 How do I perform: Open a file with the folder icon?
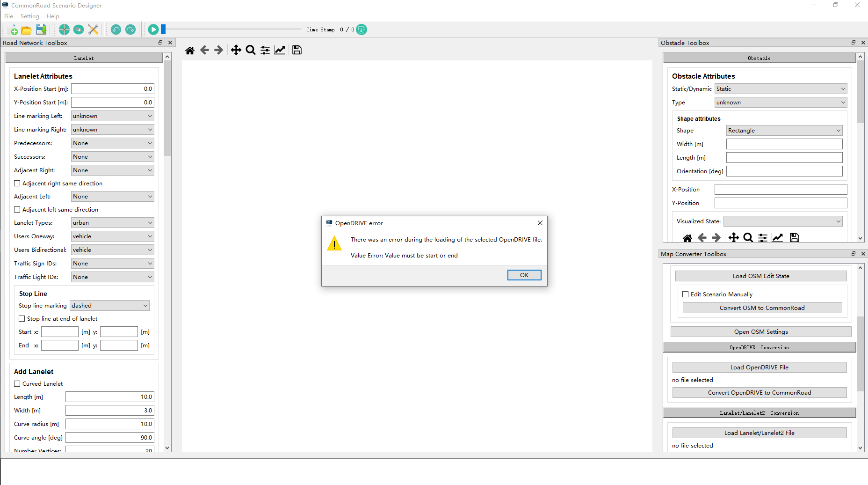(27, 30)
